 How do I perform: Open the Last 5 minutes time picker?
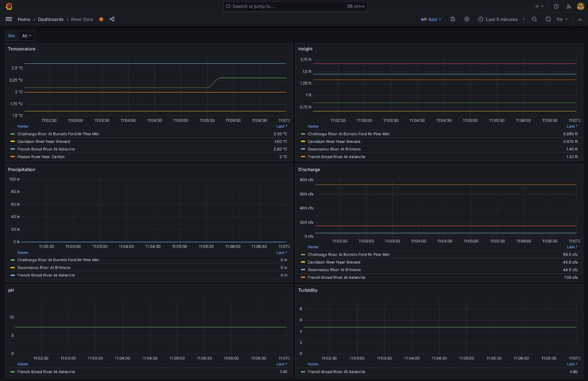pos(502,19)
